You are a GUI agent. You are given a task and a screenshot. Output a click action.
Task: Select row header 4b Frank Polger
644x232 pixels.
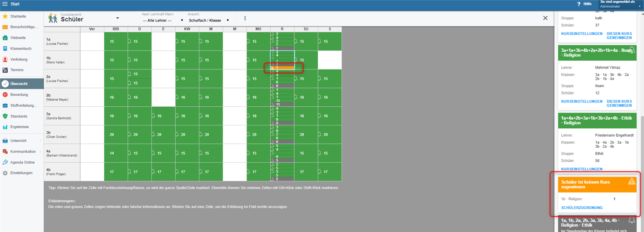tap(62, 172)
